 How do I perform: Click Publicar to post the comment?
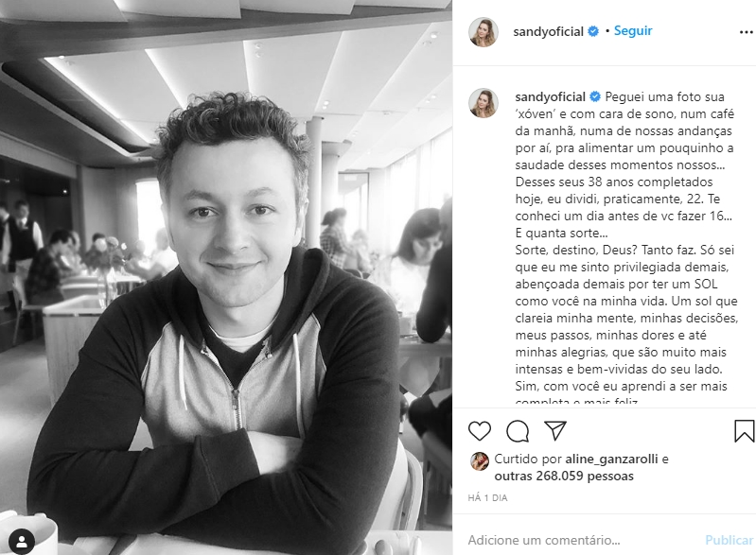click(729, 540)
